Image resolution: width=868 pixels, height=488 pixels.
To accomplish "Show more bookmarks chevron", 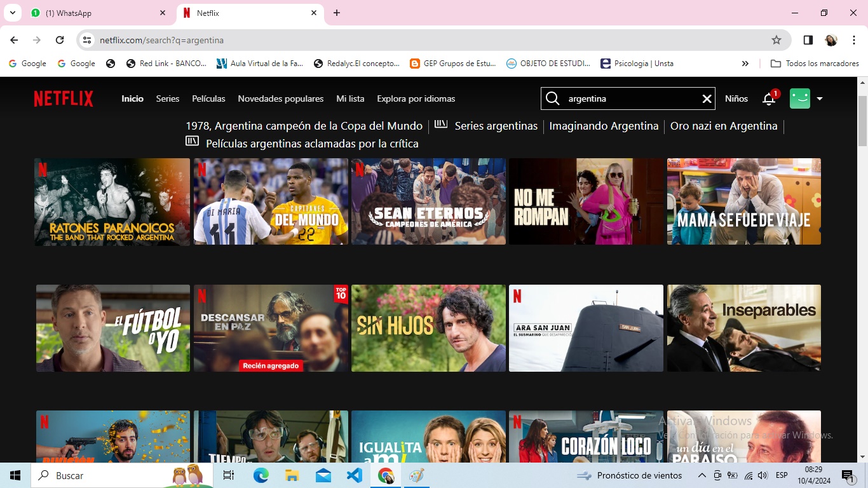I will click(x=745, y=64).
